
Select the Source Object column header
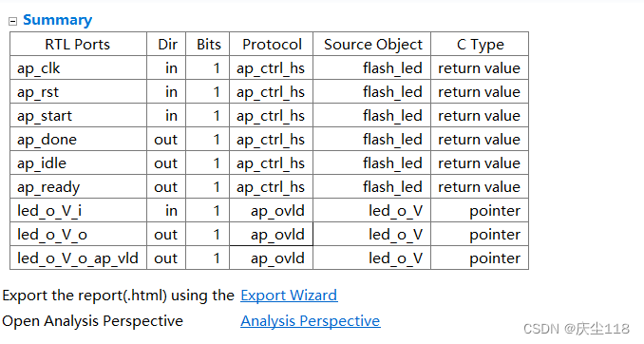tap(372, 44)
